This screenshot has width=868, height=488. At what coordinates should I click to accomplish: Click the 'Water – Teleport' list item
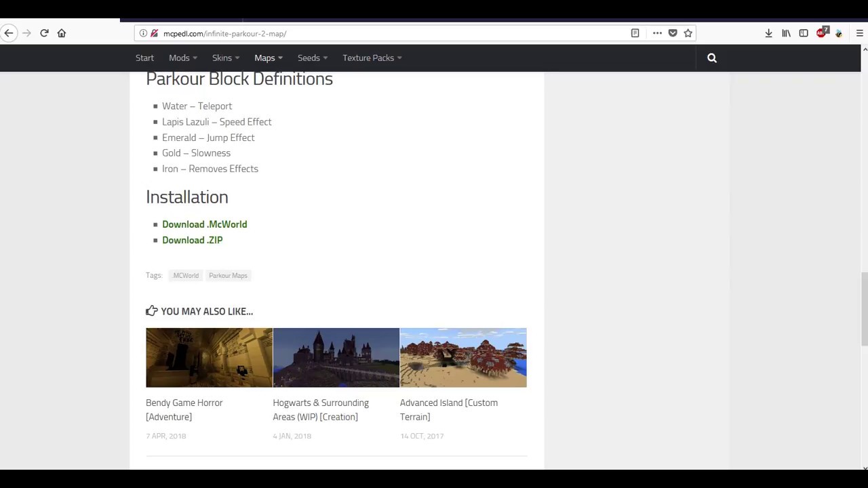pos(197,106)
